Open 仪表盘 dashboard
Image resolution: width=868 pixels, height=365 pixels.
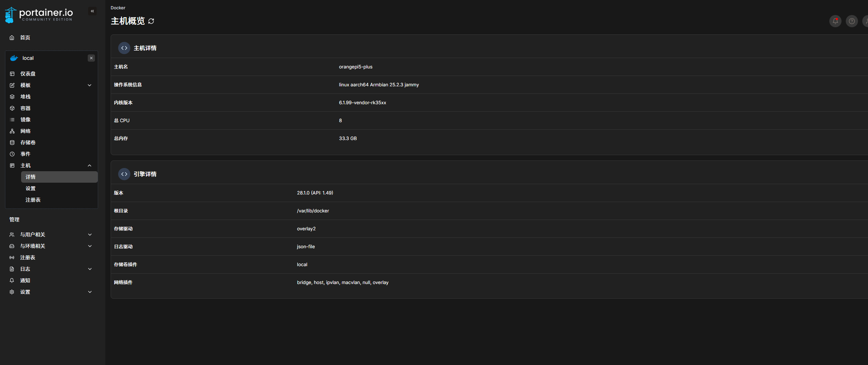coord(28,74)
